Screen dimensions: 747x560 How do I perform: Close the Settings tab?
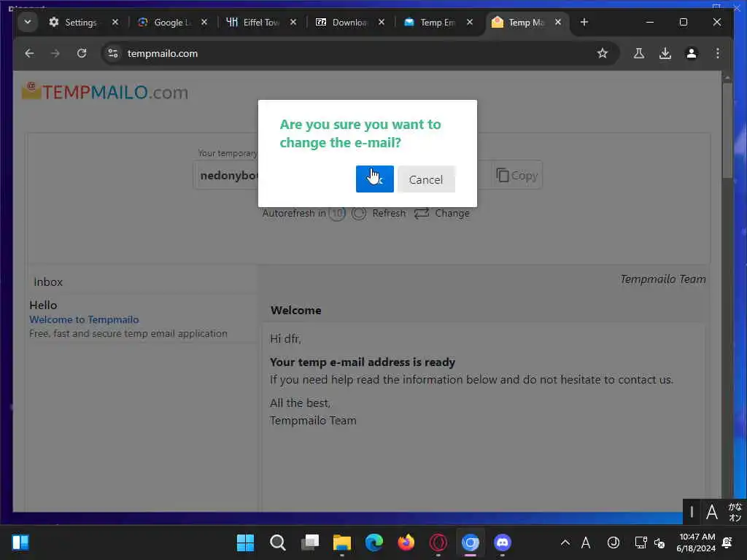pos(115,22)
